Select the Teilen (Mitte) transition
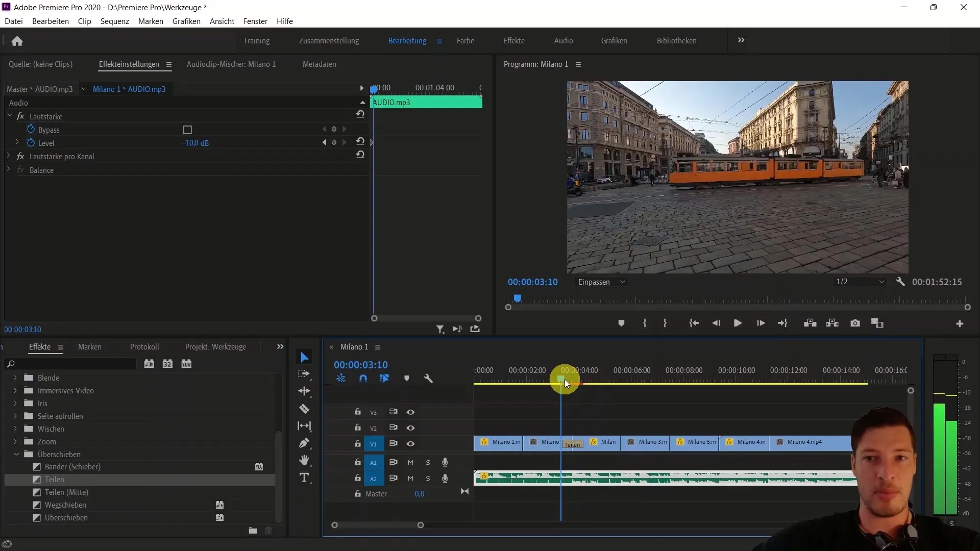This screenshot has width=980, height=551. click(x=66, y=492)
